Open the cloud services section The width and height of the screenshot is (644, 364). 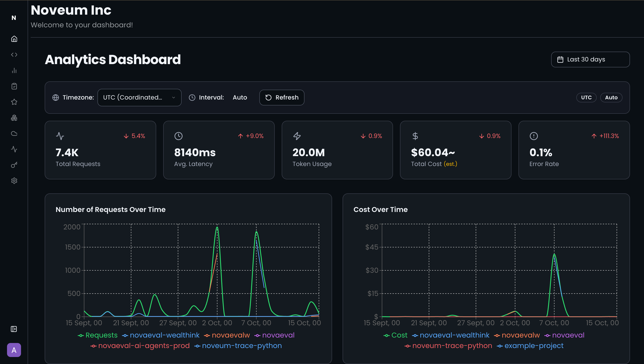click(x=14, y=133)
